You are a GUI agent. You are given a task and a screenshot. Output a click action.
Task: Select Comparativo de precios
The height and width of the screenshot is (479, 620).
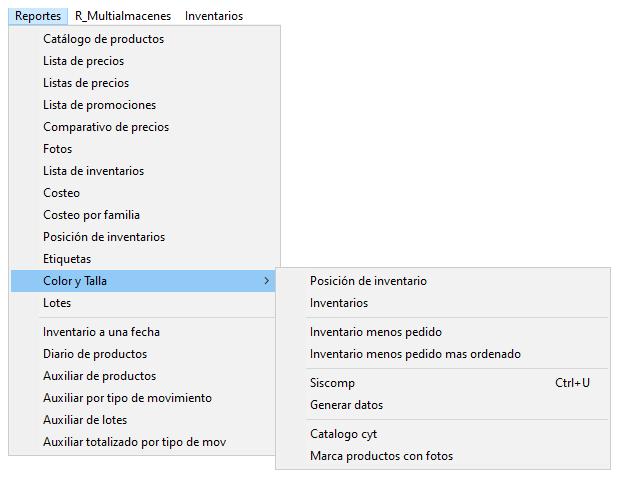pyautogui.click(x=145, y=127)
